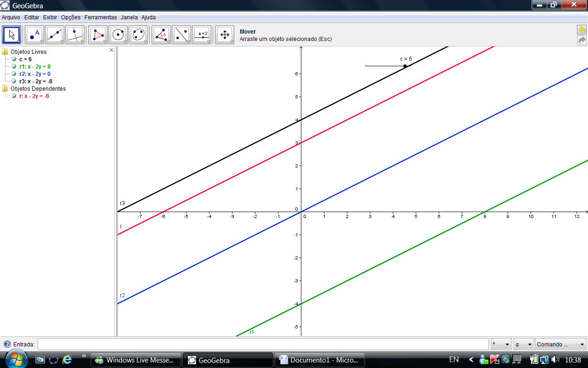
Task: Open the Exibir menu
Action: click(x=50, y=17)
